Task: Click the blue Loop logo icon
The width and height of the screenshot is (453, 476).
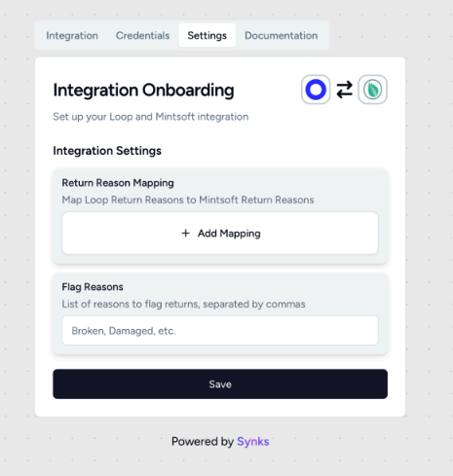Action: (x=316, y=90)
